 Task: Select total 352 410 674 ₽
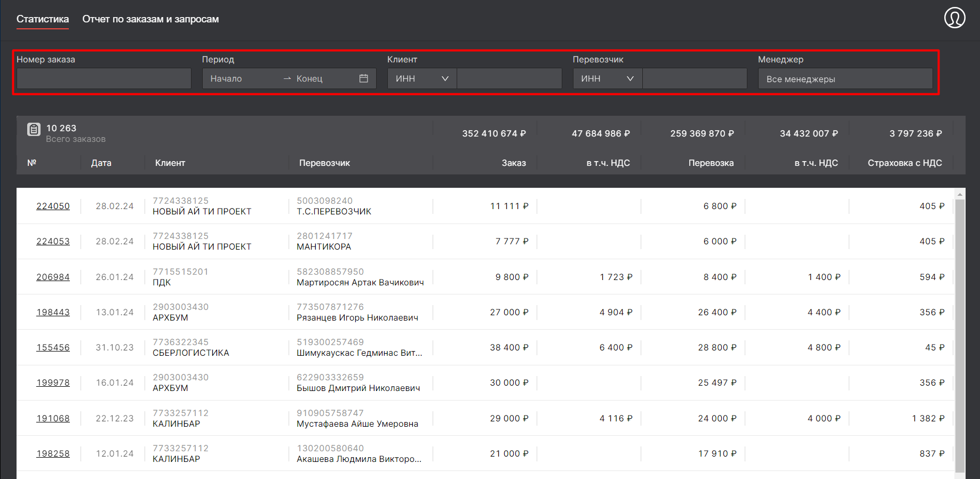[494, 133]
